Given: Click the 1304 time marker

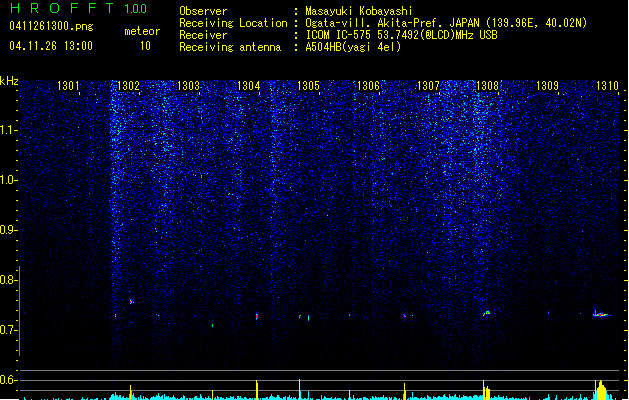Looking at the screenshot, I should [248, 86].
